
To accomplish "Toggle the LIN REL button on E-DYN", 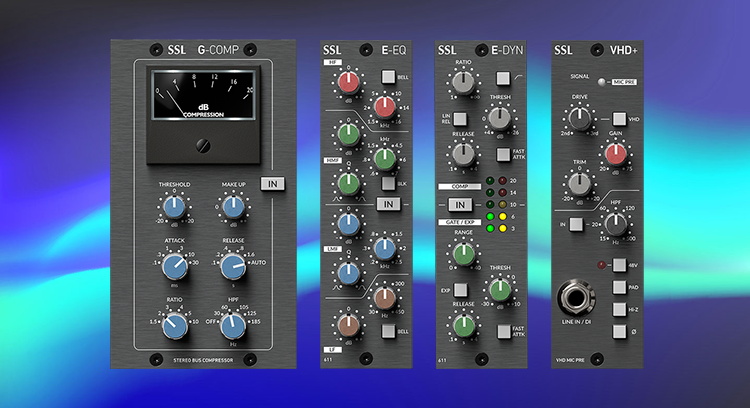I will pos(460,119).
